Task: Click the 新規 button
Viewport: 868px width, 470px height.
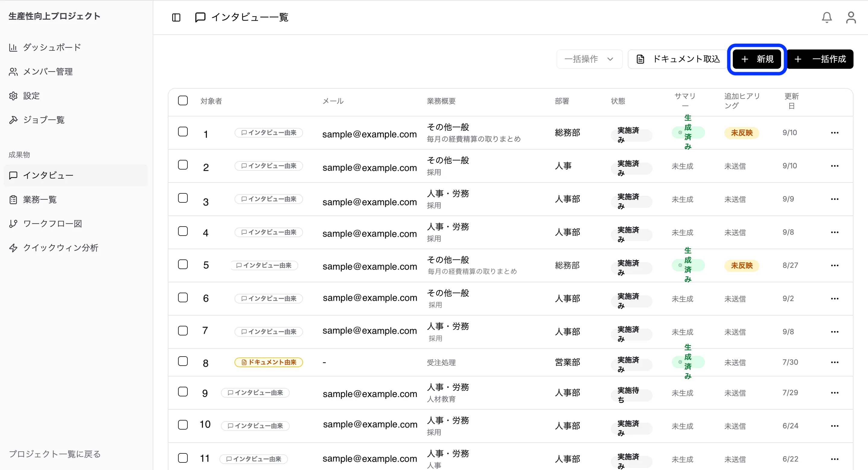Action: 757,59
